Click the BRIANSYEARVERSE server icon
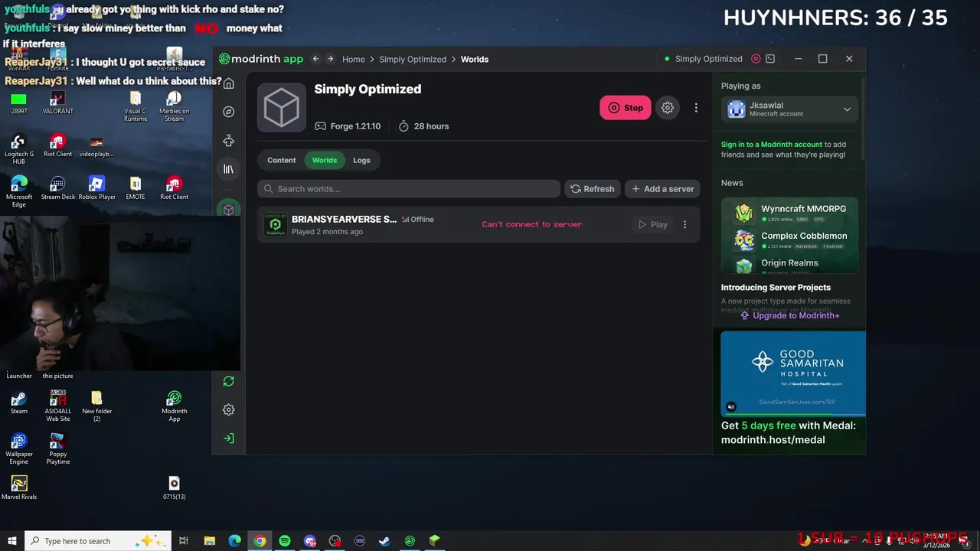The height and width of the screenshot is (551, 980). click(x=276, y=224)
